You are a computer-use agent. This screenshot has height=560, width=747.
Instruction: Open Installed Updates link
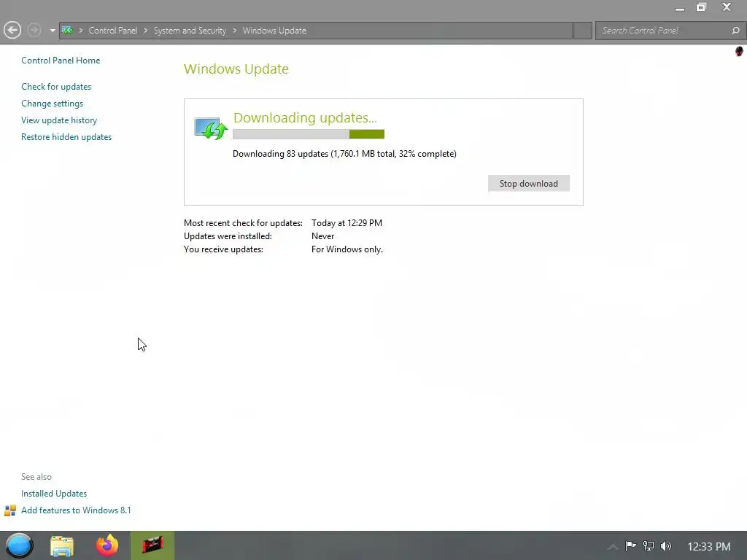coord(54,494)
